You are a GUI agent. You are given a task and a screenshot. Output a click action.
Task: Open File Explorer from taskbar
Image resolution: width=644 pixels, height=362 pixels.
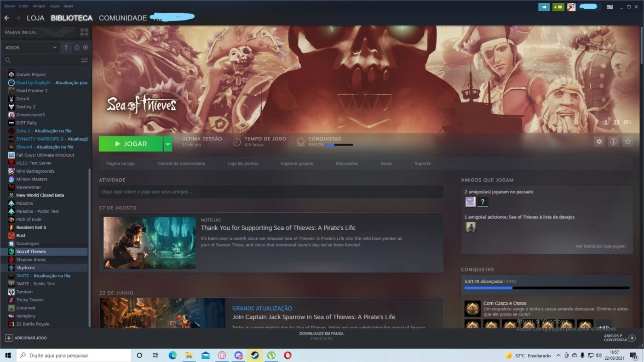(189, 355)
